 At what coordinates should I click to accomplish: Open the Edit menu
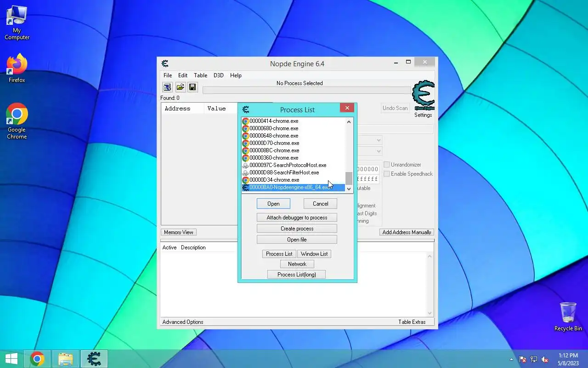coord(183,75)
